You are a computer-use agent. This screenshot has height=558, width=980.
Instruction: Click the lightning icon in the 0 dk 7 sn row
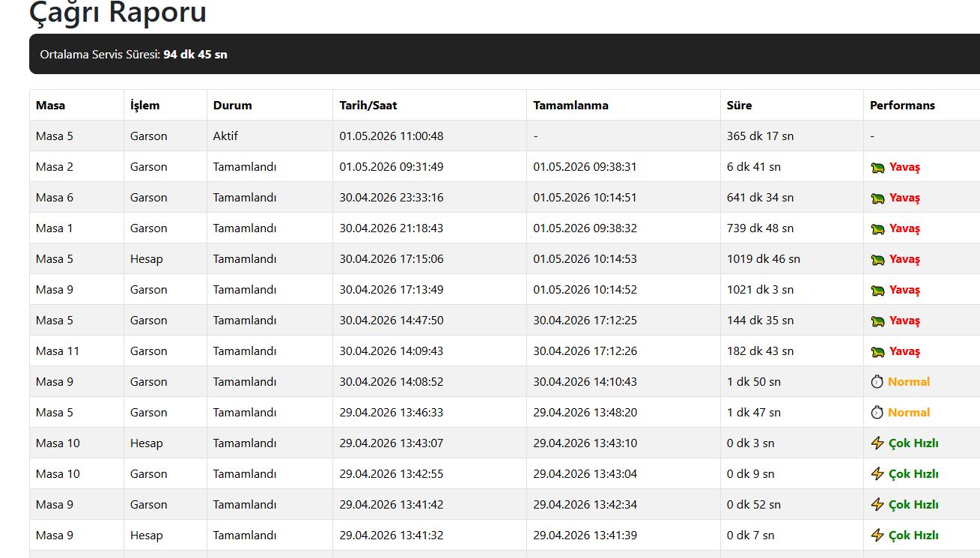click(x=877, y=536)
